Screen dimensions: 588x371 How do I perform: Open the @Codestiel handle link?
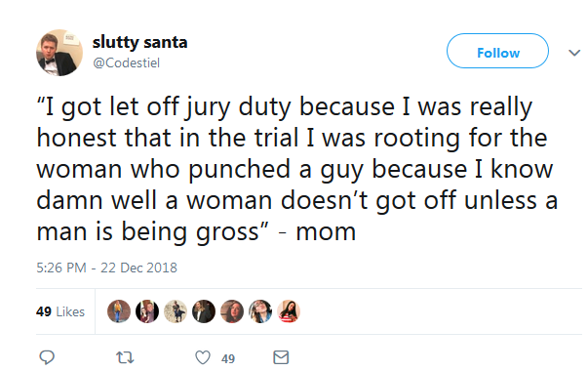tap(127, 62)
